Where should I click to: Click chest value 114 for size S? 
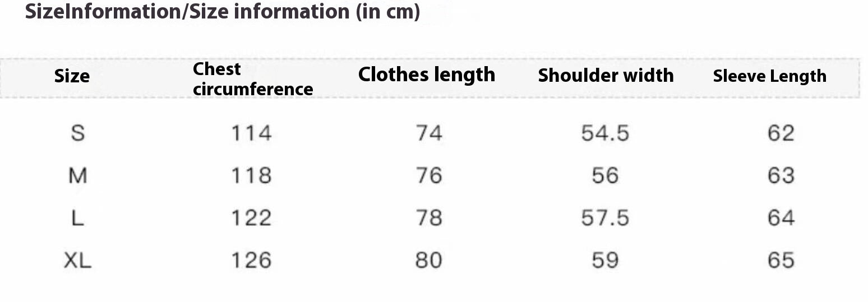coord(251,133)
